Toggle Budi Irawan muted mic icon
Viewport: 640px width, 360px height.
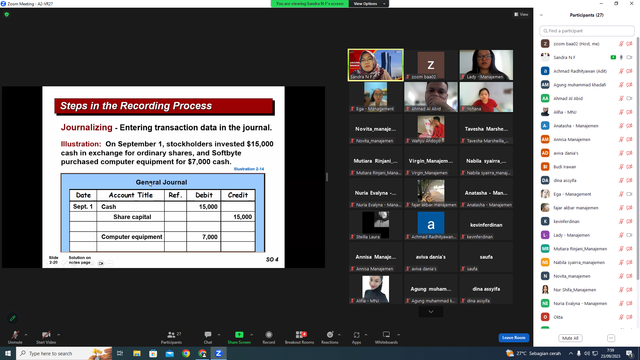pyautogui.click(x=621, y=167)
